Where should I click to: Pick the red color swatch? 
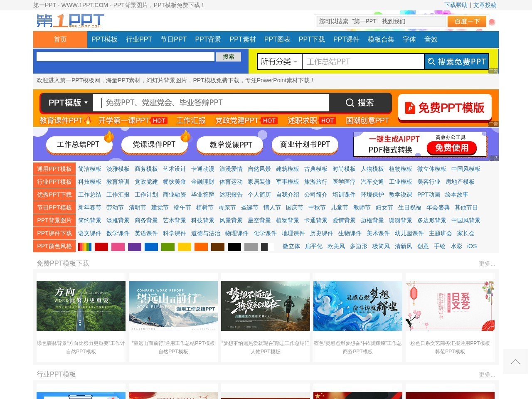[x=101, y=246]
